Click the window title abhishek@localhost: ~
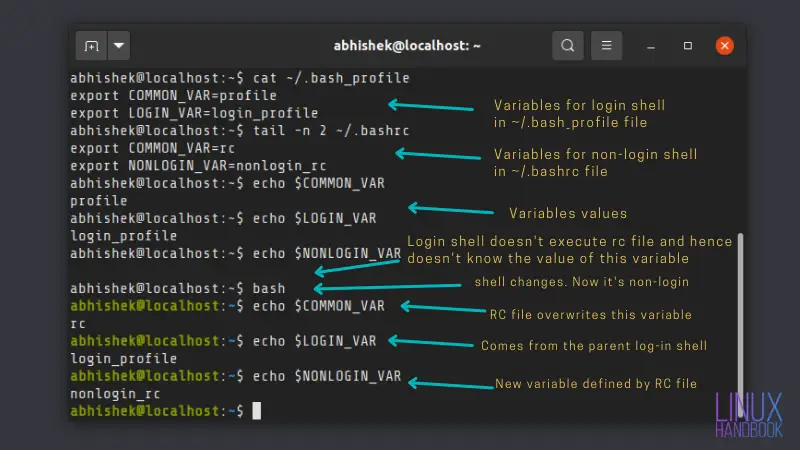 pyautogui.click(x=407, y=46)
